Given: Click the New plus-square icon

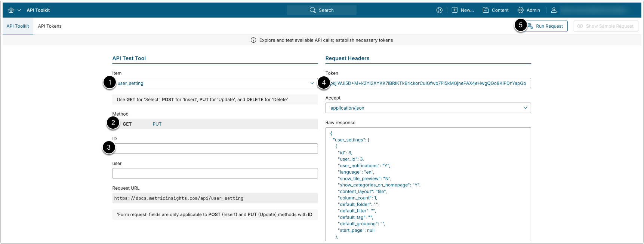Looking at the screenshot, I should pyautogui.click(x=455, y=10).
